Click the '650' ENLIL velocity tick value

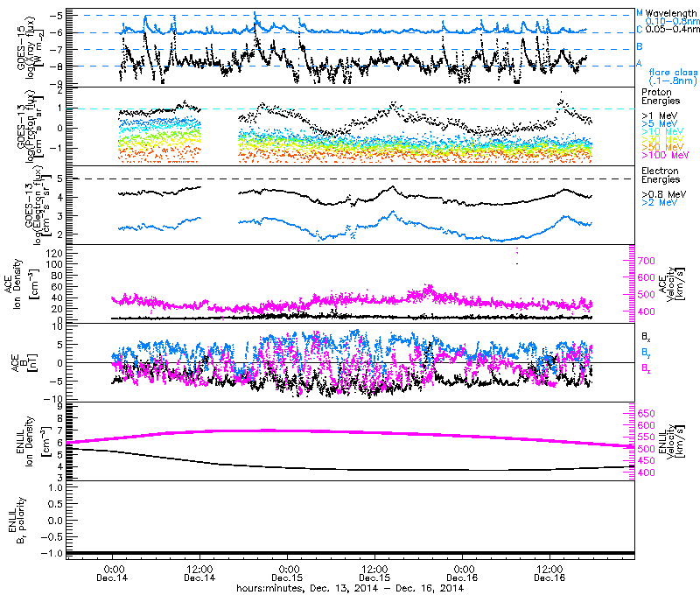click(x=647, y=414)
